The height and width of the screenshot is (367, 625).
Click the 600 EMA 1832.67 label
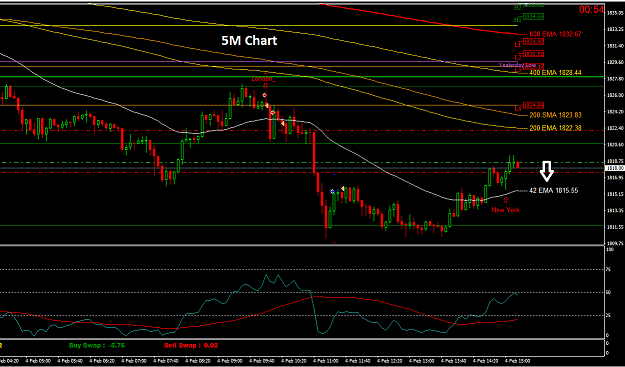click(x=555, y=34)
